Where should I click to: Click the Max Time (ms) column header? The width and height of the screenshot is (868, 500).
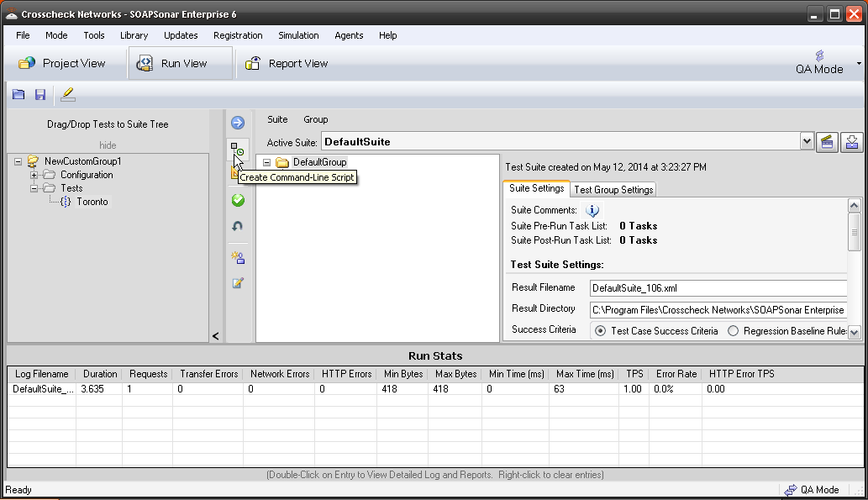[x=585, y=374]
